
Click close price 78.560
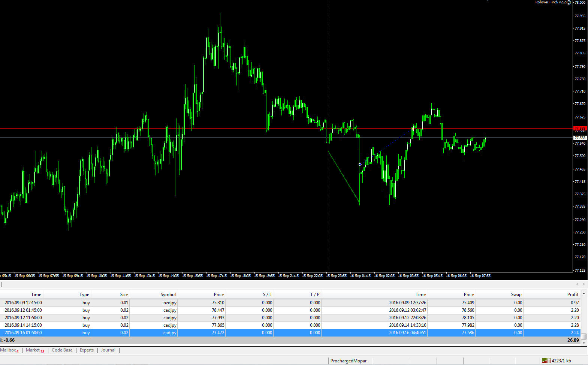468,310
